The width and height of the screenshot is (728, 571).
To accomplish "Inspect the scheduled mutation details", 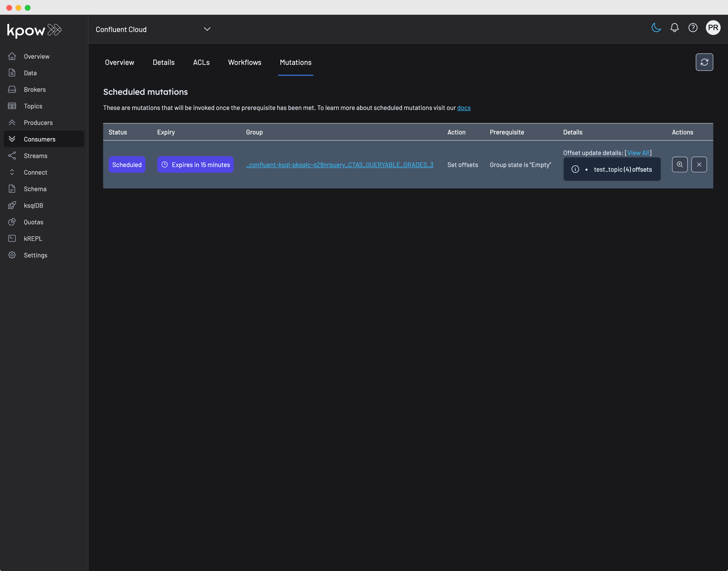I will (x=680, y=164).
